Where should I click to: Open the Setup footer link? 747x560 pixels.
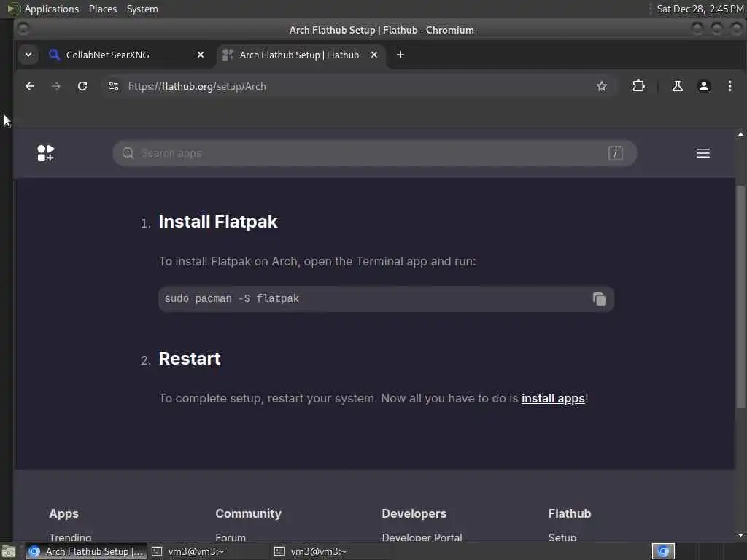(x=562, y=537)
